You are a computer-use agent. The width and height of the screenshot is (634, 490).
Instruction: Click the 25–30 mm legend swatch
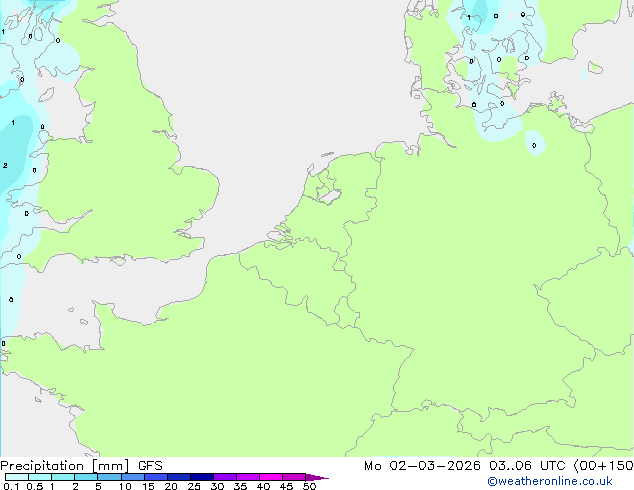click(x=201, y=477)
